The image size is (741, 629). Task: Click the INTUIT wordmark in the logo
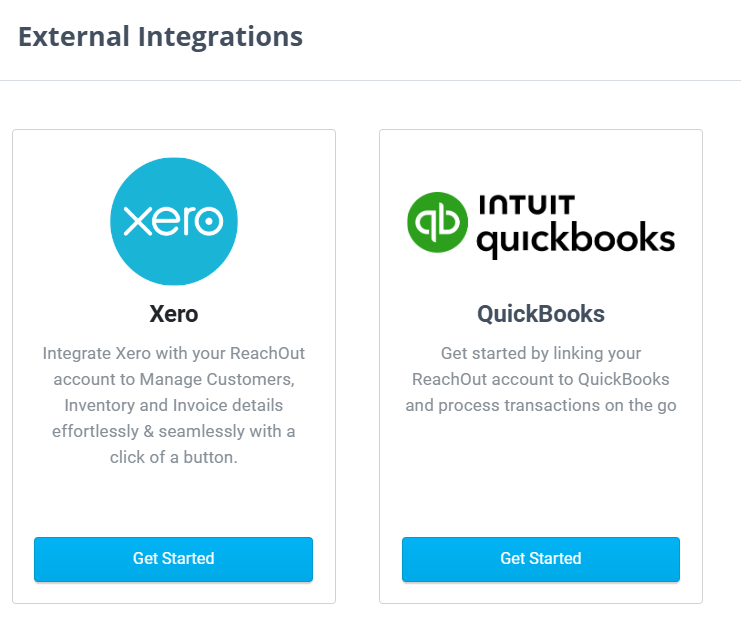tap(527, 205)
